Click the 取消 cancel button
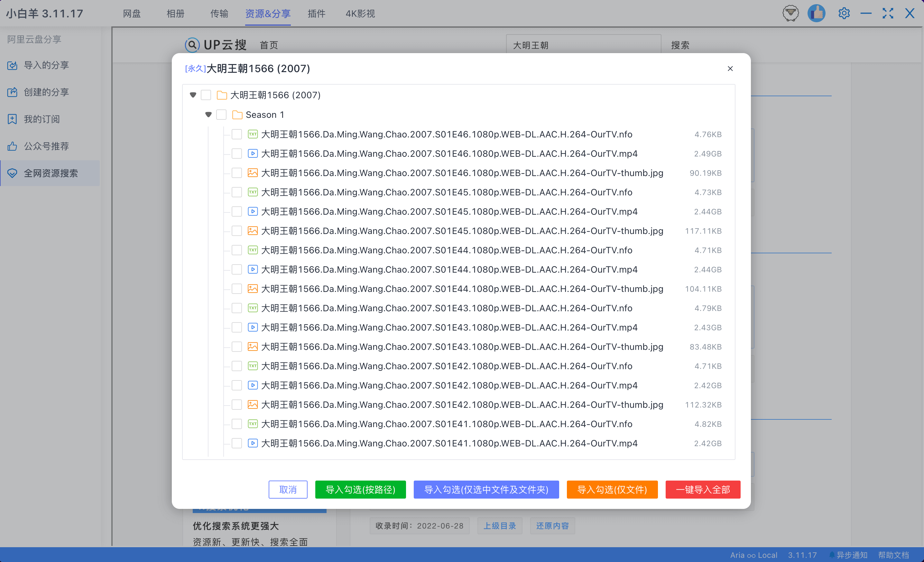Image resolution: width=924 pixels, height=562 pixels. click(x=288, y=490)
